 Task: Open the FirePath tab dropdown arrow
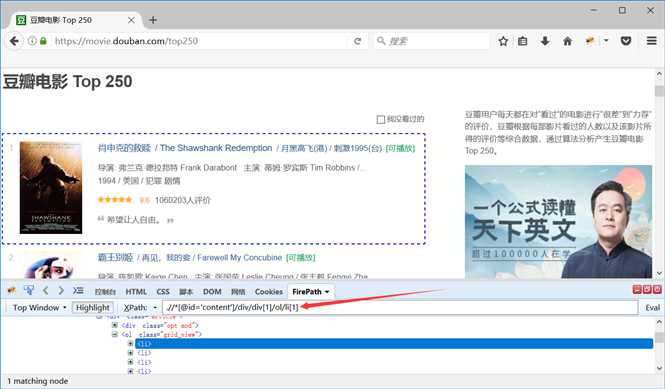(x=327, y=292)
